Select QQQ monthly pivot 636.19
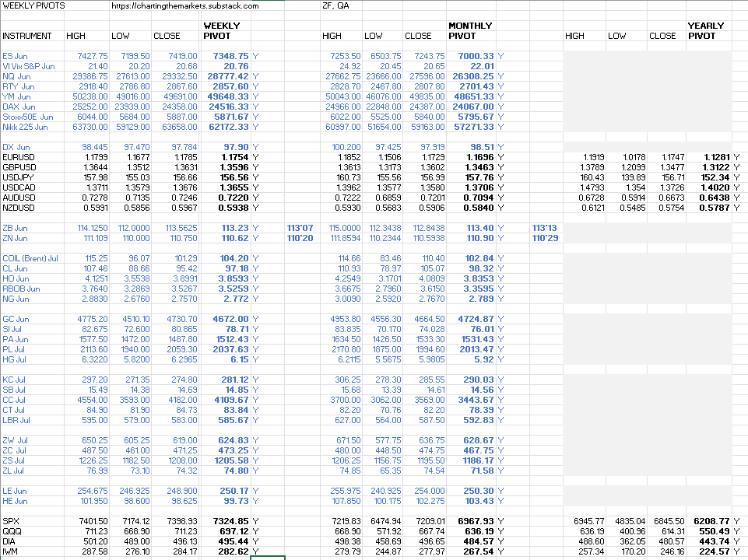 click(479, 531)
